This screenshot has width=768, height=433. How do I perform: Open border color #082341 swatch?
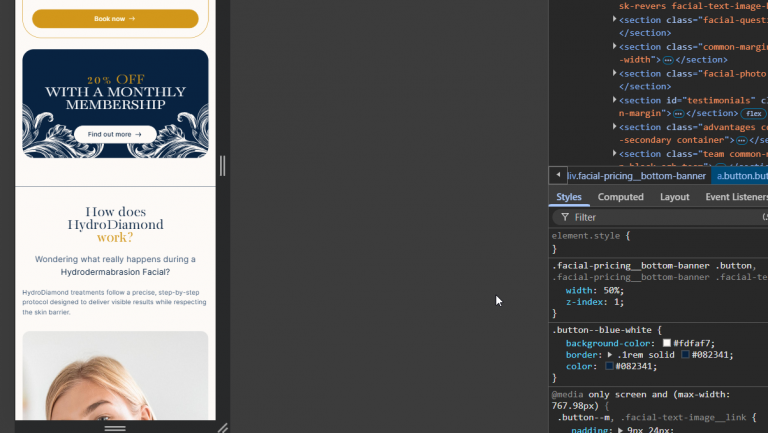pos(685,355)
